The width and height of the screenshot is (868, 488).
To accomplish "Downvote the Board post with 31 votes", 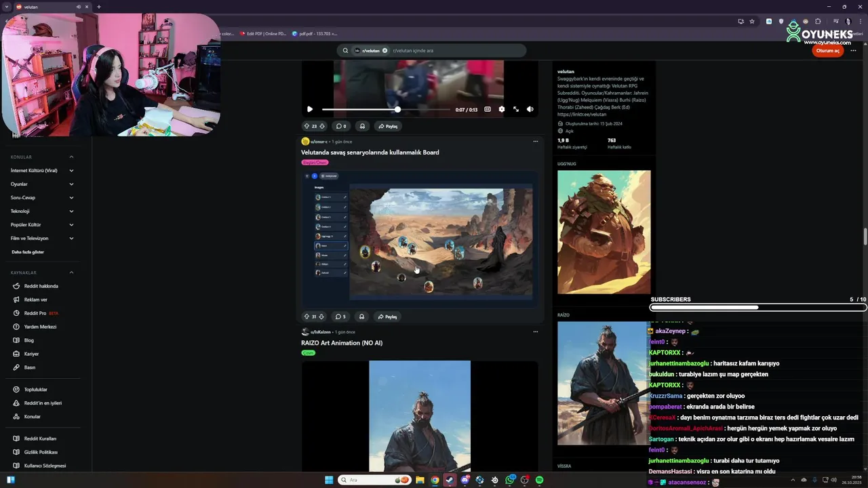I will pos(322,317).
